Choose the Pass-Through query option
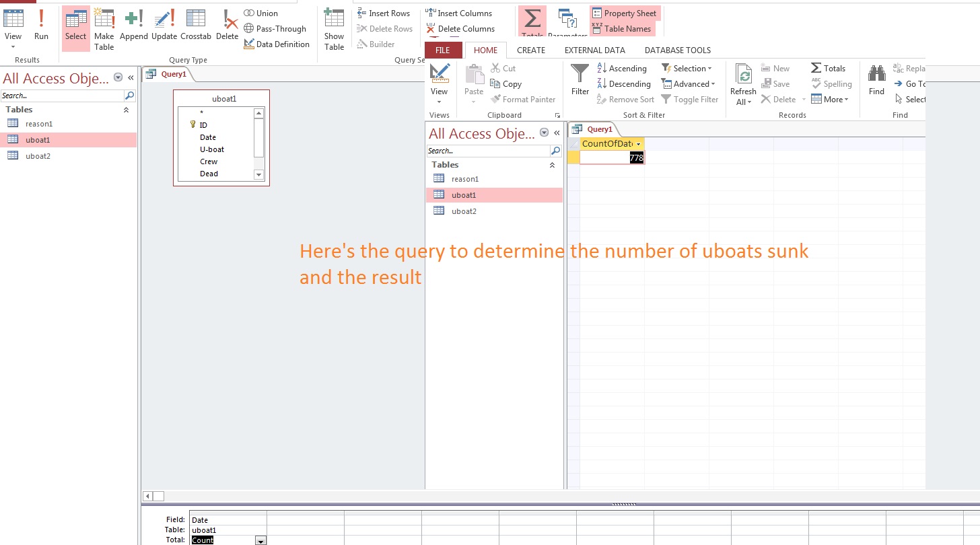 click(x=275, y=28)
